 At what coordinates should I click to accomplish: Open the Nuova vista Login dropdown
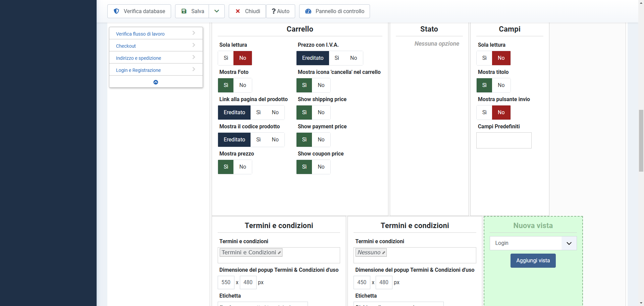(x=569, y=243)
